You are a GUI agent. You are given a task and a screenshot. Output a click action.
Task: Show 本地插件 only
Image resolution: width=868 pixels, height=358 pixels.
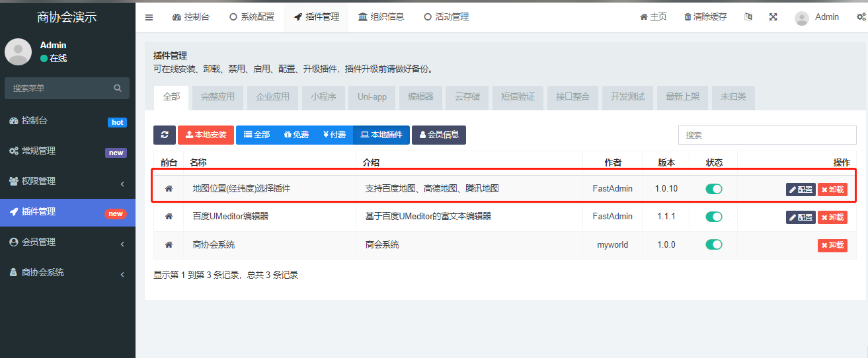point(381,135)
